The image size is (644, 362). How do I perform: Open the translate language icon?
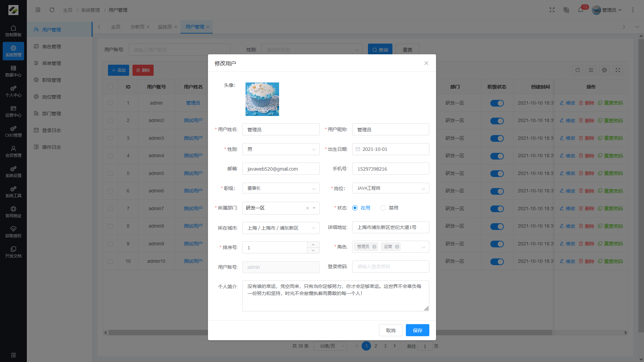(x=566, y=10)
